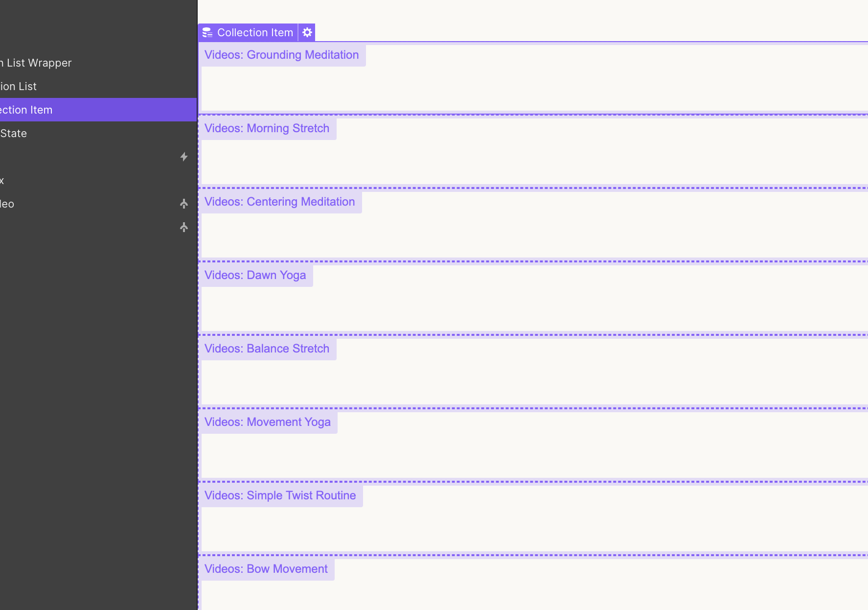Select the 'ion List' row in navigator
This screenshot has width=868, height=610.
pyautogui.click(x=98, y=86)
